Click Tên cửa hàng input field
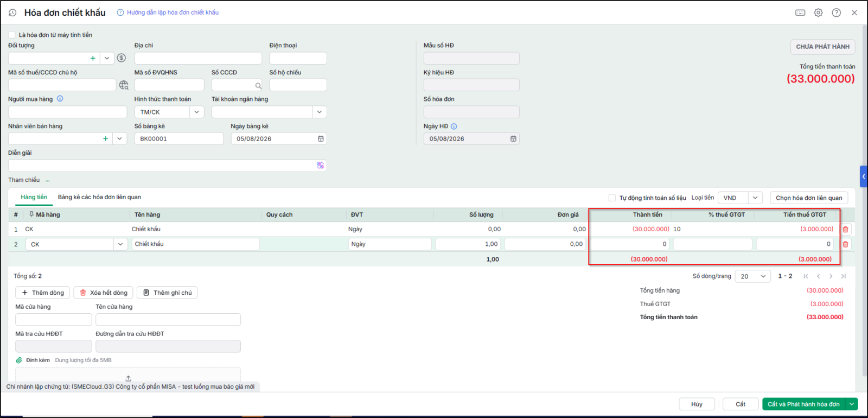This screenshot has width=868, height=418. (168, 319)
